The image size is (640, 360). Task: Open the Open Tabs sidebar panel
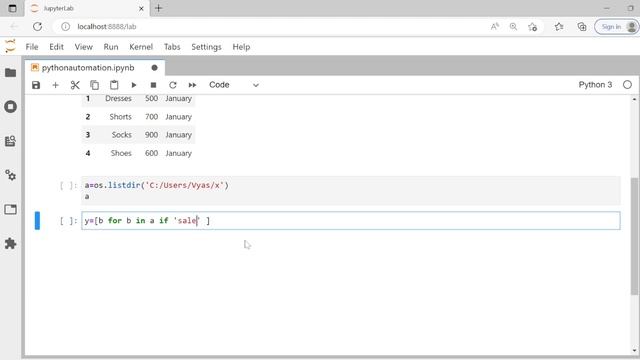pos(11,209)
